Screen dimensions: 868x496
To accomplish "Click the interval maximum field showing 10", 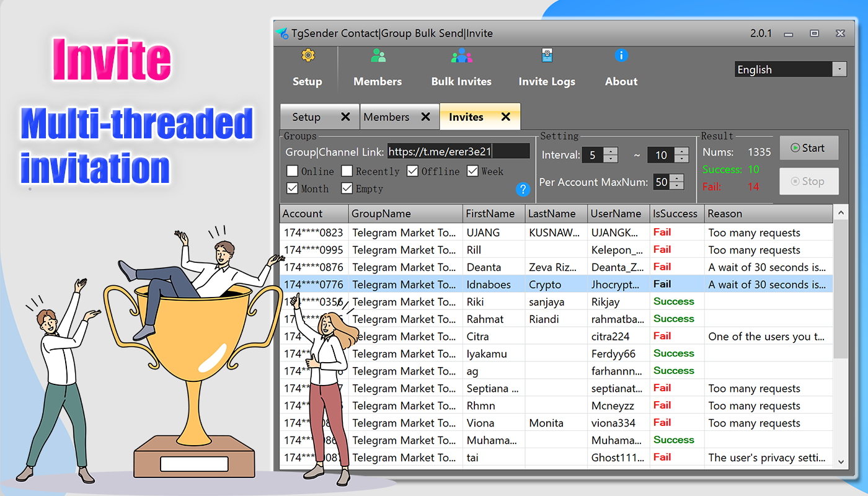I will [x=661, y=155].
